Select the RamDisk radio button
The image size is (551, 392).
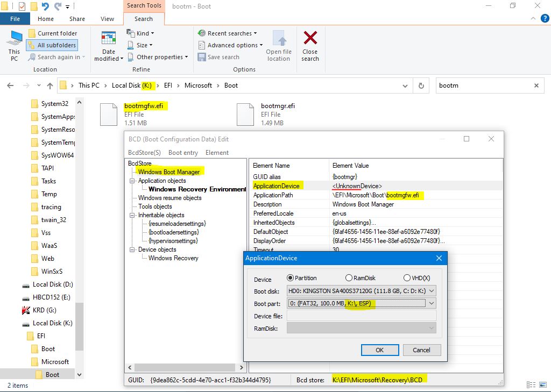click(349, 278)
